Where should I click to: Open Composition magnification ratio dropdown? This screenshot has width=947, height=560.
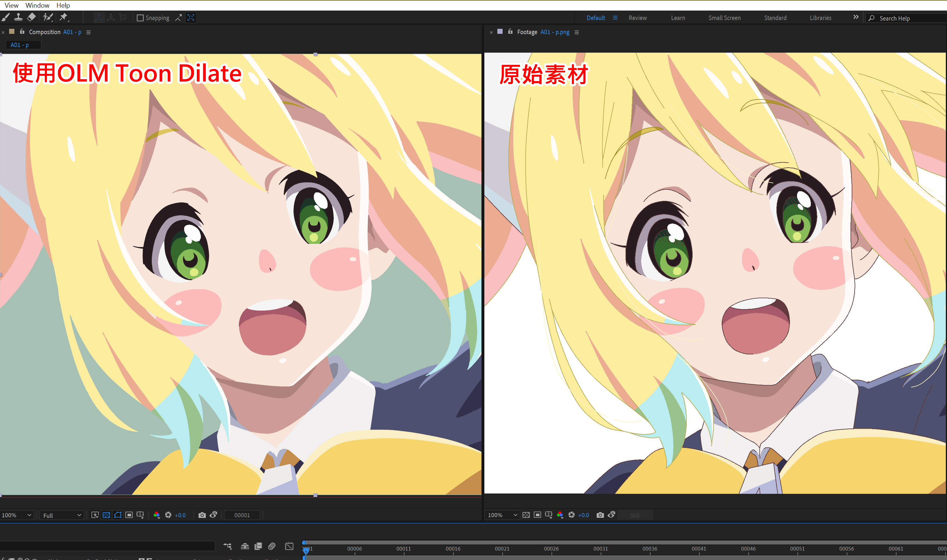click(16, 515)
